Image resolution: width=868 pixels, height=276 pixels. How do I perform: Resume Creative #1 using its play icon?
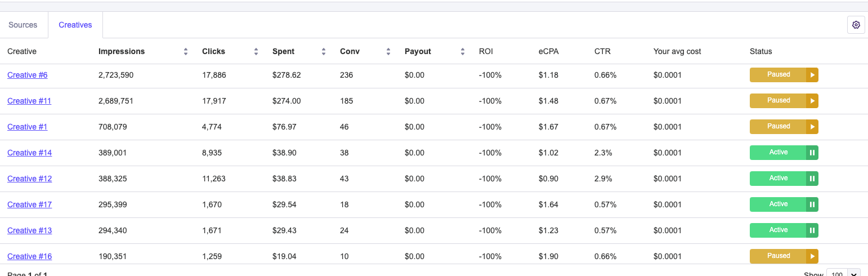tap(812, 127)
